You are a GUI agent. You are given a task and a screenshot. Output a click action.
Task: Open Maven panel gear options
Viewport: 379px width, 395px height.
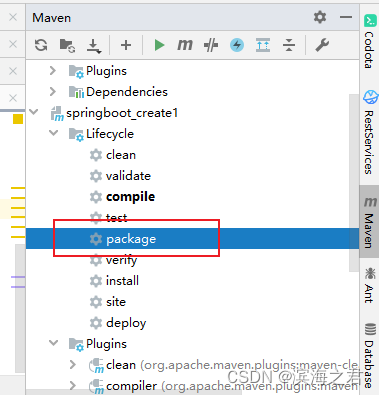(320, 17)
